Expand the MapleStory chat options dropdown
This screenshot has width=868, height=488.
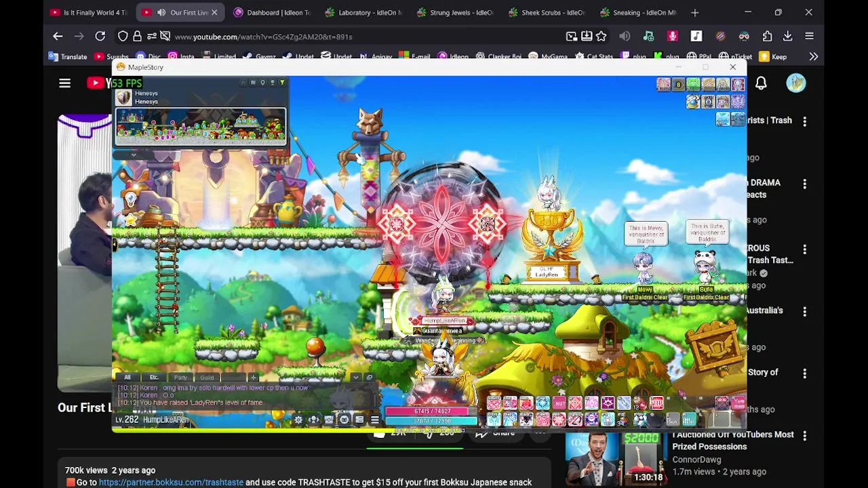pyautogui.click(x=355, y=378)
